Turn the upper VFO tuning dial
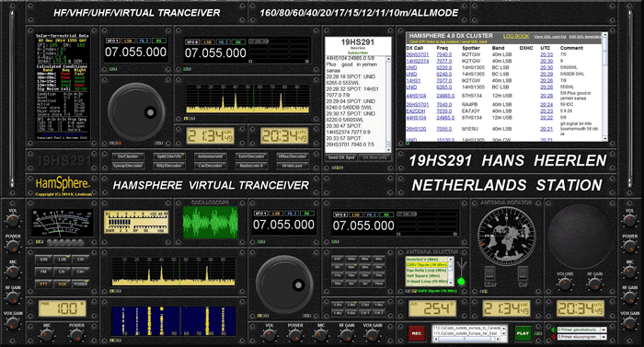The height and width of the screenshot is (347, 644). click(x=137, y=111)
